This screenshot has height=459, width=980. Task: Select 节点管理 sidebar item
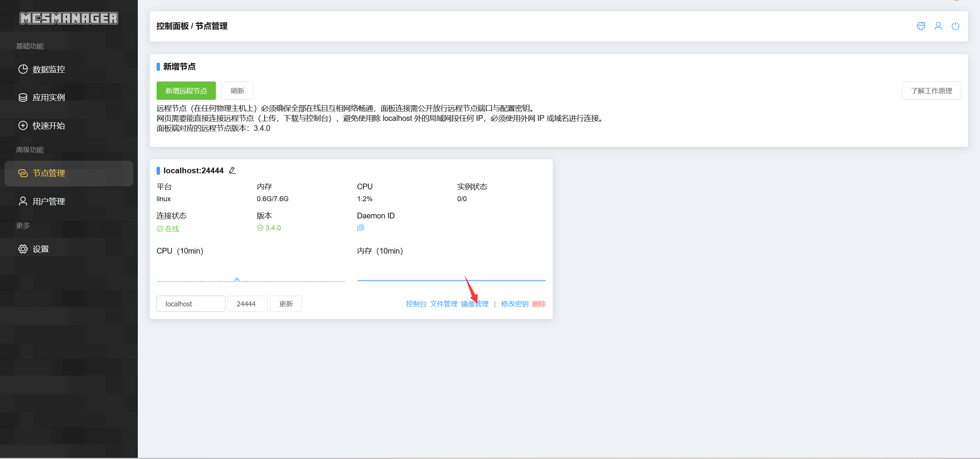[49, 173]
